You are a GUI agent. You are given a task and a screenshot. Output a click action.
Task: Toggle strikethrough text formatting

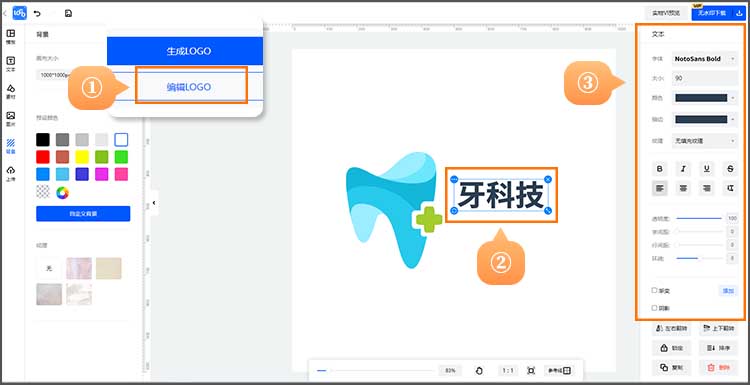730,168
